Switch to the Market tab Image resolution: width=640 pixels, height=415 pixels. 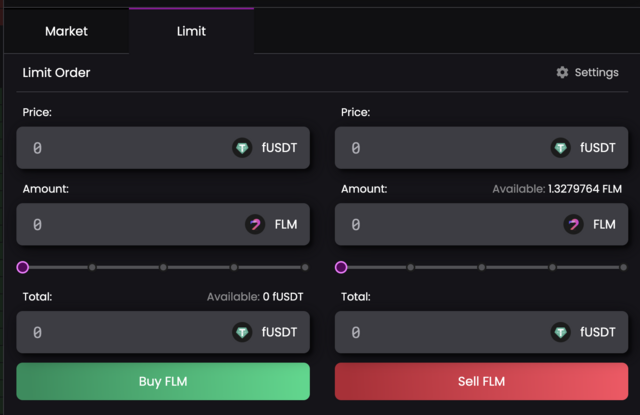click(x=66, y=31)
